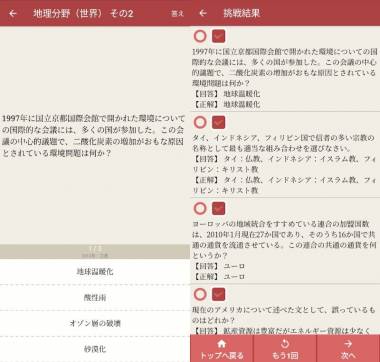Click the quiz progress counter bar
This screenshot has width=380, height=362.
[x=95, y=252]
